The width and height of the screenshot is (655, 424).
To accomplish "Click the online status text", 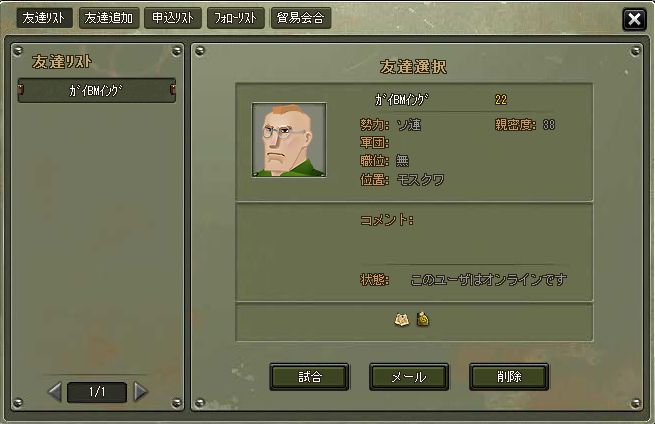I will coord(488,279).
